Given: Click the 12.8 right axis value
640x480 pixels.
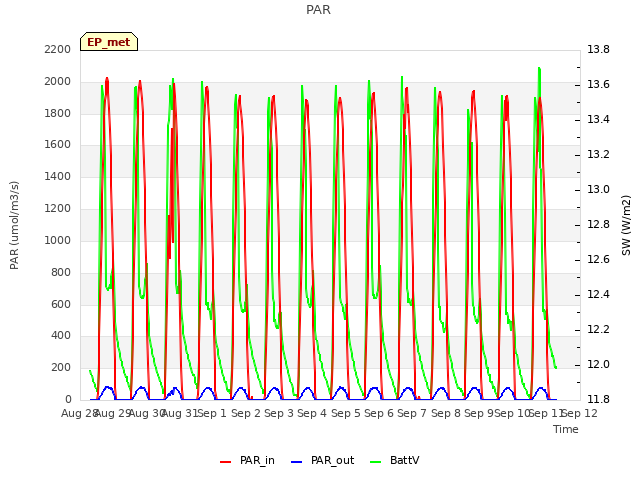Looking at the screenshot, I should tap(598, 224).
